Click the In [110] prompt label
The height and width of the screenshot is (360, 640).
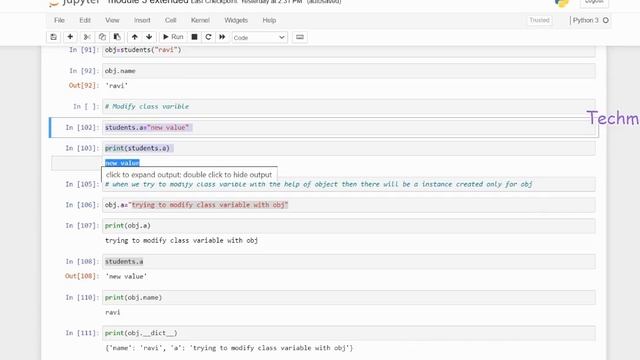[82, 298]
